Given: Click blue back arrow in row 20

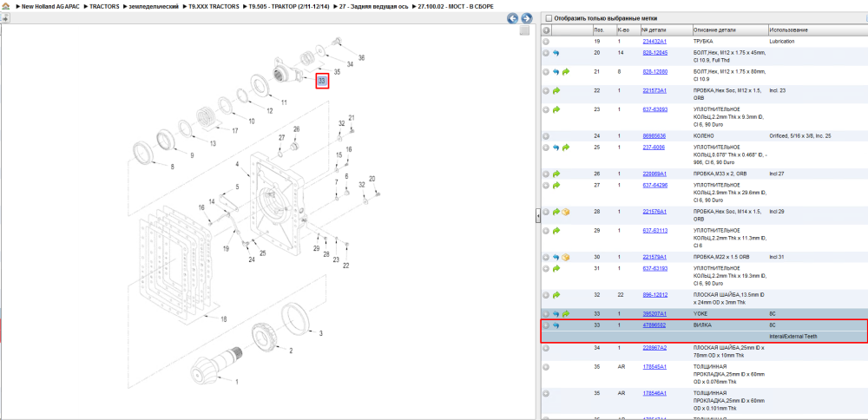Looking at the screenshot, I should (556, 53).
